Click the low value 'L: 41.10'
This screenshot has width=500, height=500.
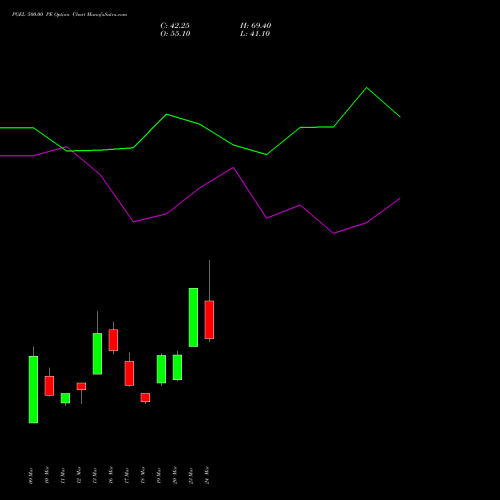click(x=255, y=34)
